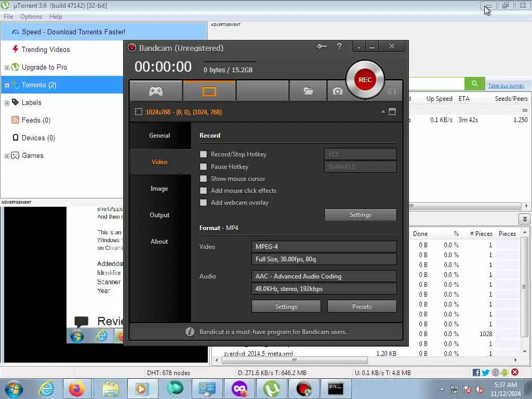This screenshot has width=532, height=399.
Task: Open uTorrent Twitter icon in status bar
Action: 486,373
